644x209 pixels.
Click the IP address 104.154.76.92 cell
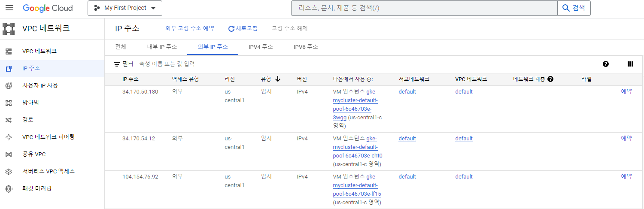[x=140, y=177]
